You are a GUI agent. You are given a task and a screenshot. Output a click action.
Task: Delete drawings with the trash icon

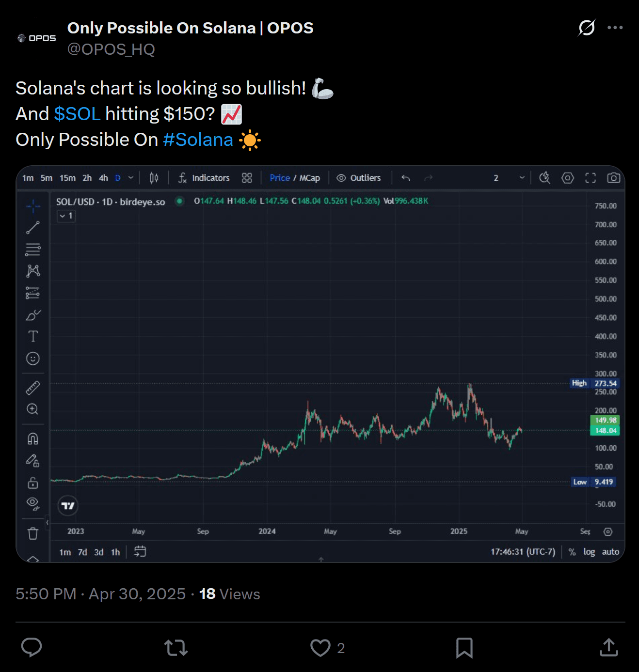point(33,533)
